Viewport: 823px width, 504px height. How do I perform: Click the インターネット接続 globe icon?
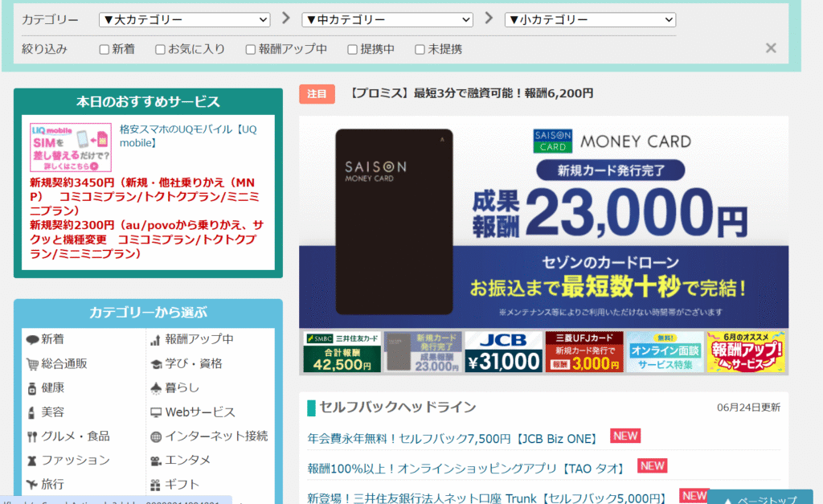(x=156, y=436)
